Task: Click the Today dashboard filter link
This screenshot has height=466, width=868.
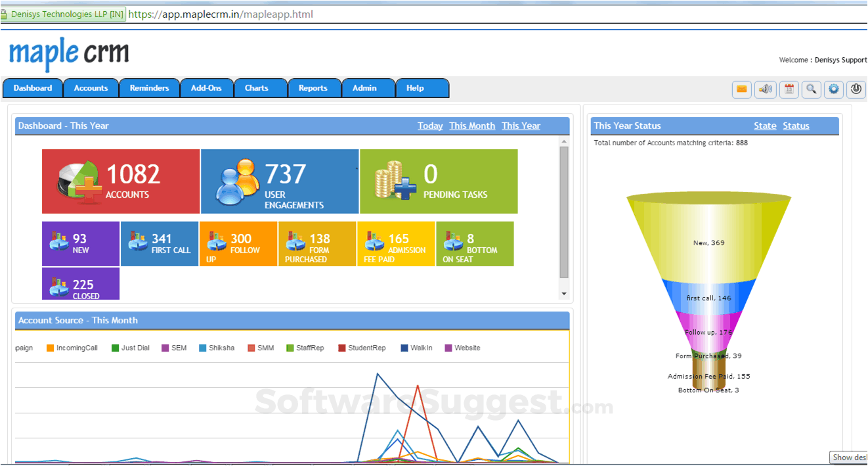Action: (x=430, y=126)
